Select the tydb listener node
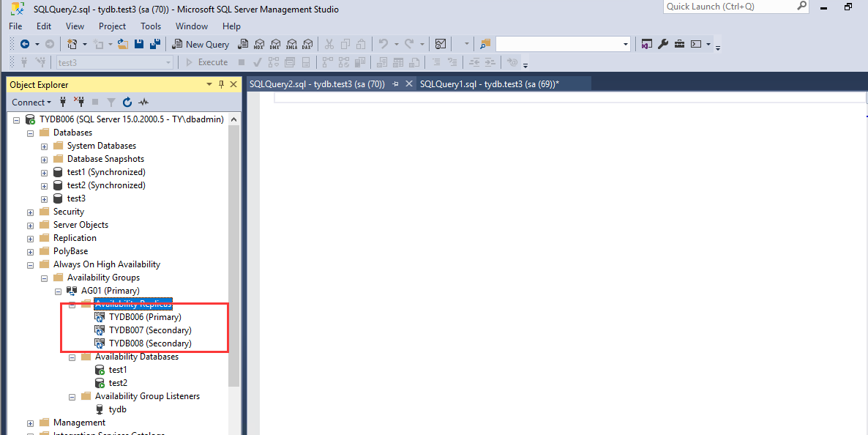 point(117,409)
